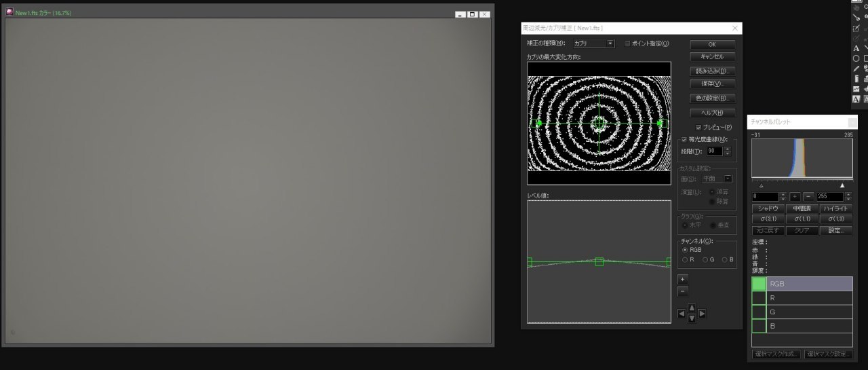Click the center green handle in the fog direction preview
This screenshot has width=868, height=370.
[599, 123]
